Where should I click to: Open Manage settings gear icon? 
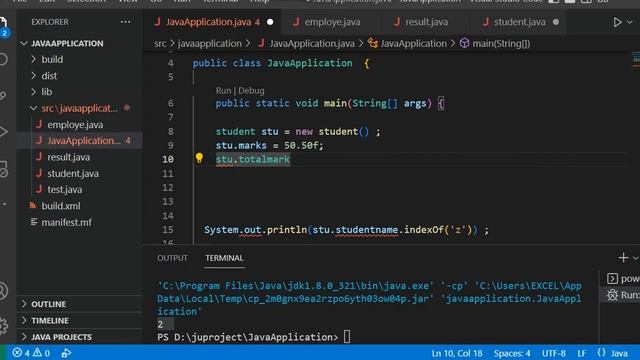[3, 326]
